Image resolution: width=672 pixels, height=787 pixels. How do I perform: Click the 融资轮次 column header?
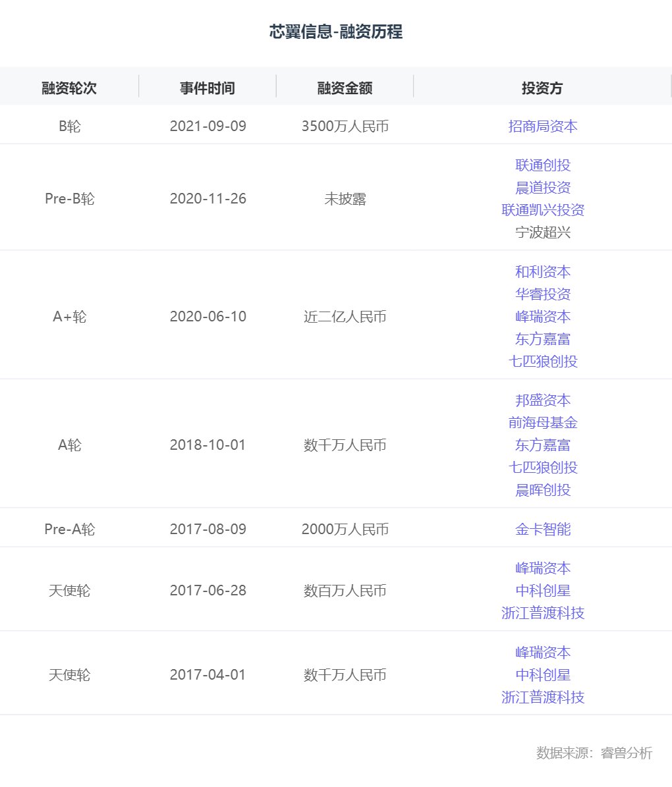pos(69,88)
